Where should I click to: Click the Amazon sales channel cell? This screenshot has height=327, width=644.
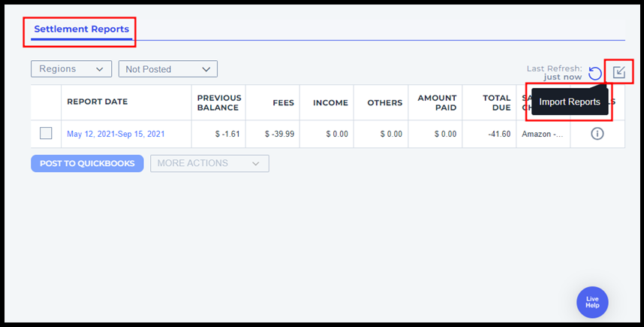(x=542, y=134)
